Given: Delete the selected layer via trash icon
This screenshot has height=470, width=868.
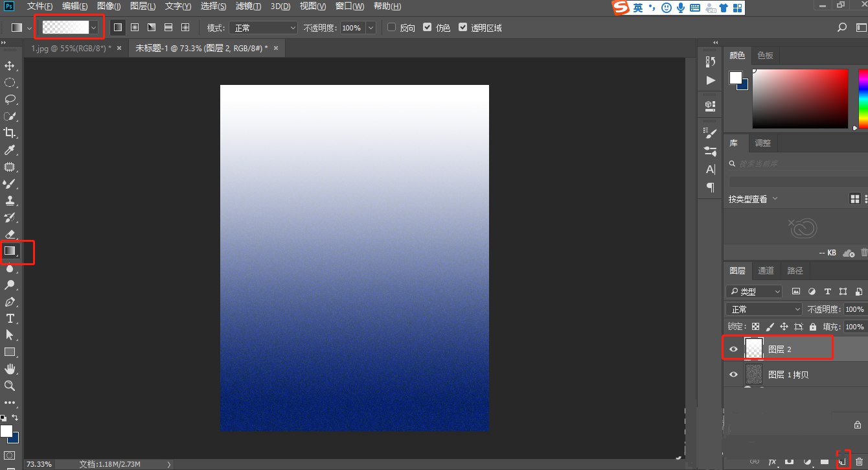Looking at the screenshot, I should click(859, 462).
